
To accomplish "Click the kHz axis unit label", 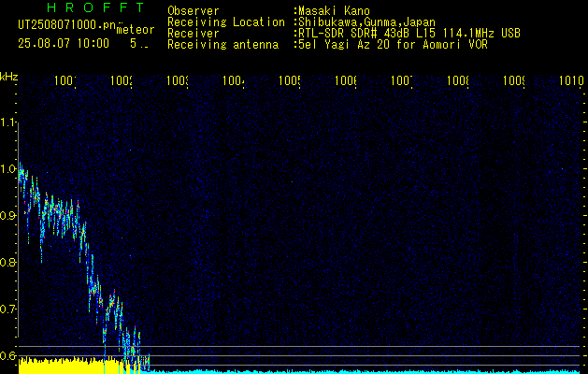I will coord(8,78).
